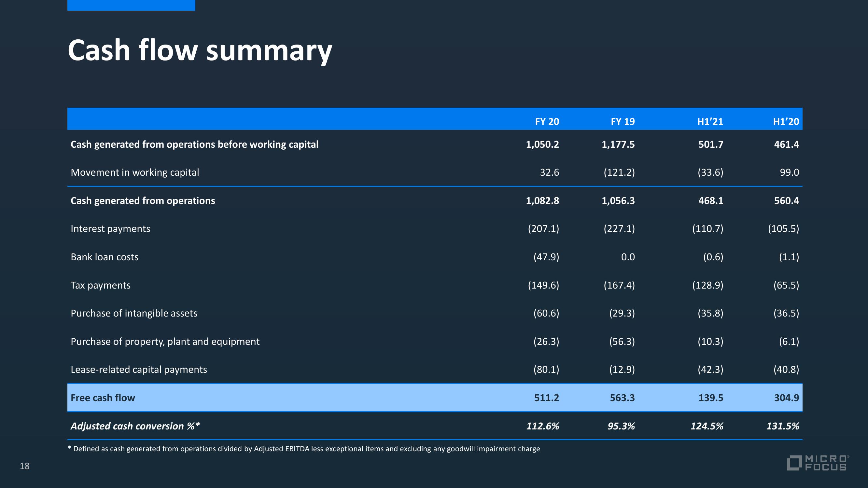Image resolution: width=868 pixels, height=488 pixels.
Task: Click the (65.5) tax value
Action: [786, 285]
